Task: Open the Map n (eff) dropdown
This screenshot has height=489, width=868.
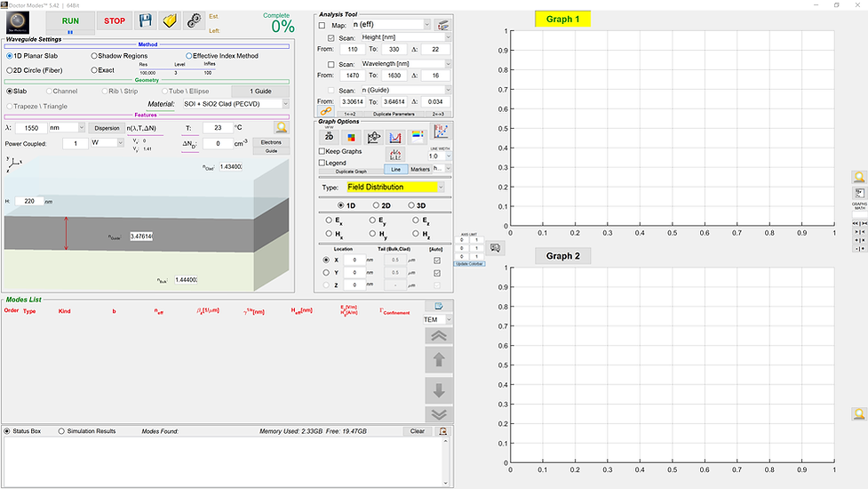Action: [x=391, y=25]
